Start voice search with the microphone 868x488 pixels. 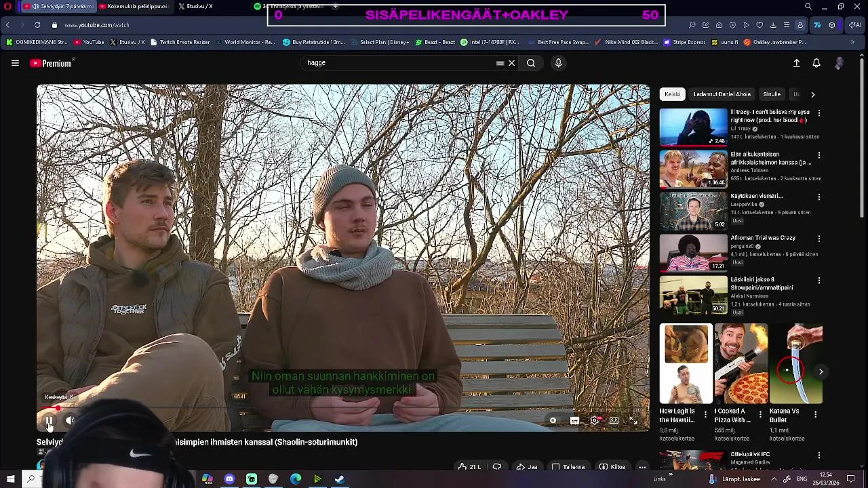pyautogui.click(x=558, y=63)
